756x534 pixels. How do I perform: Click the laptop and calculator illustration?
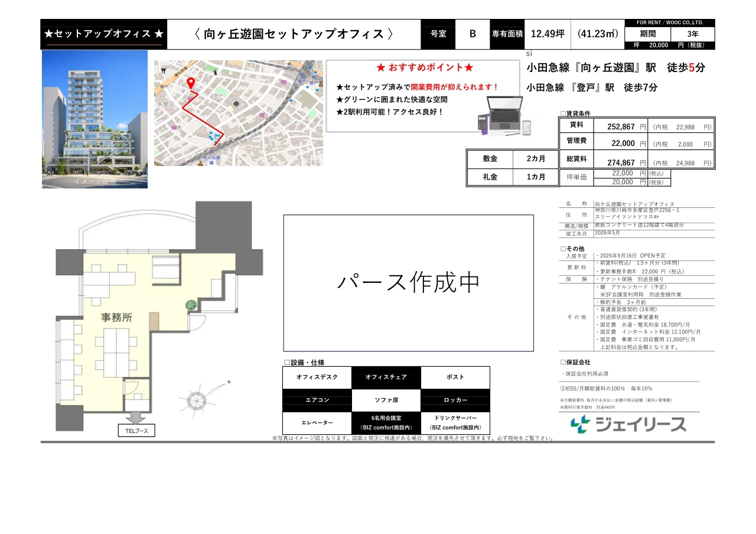click(x=504, y=115)
